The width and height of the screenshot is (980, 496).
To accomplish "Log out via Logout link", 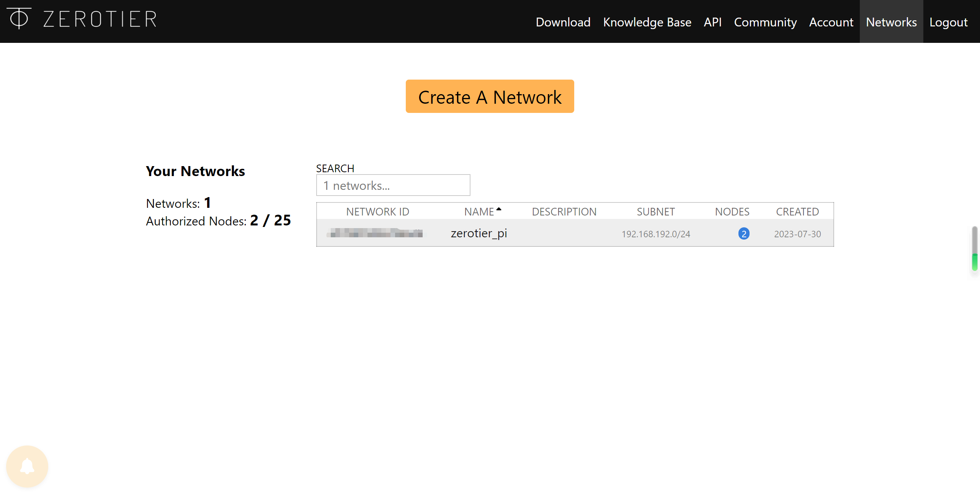I will (x=948, y=22).
